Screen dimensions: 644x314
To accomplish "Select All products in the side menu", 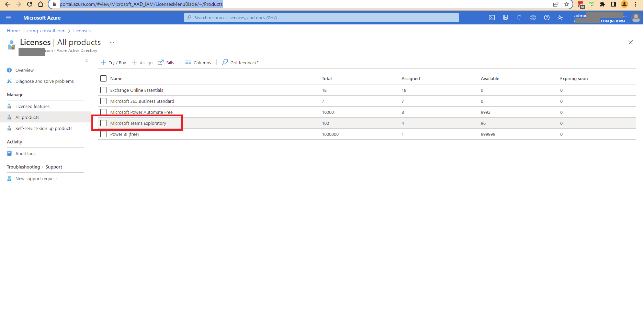I will click(x=45, y=117).
